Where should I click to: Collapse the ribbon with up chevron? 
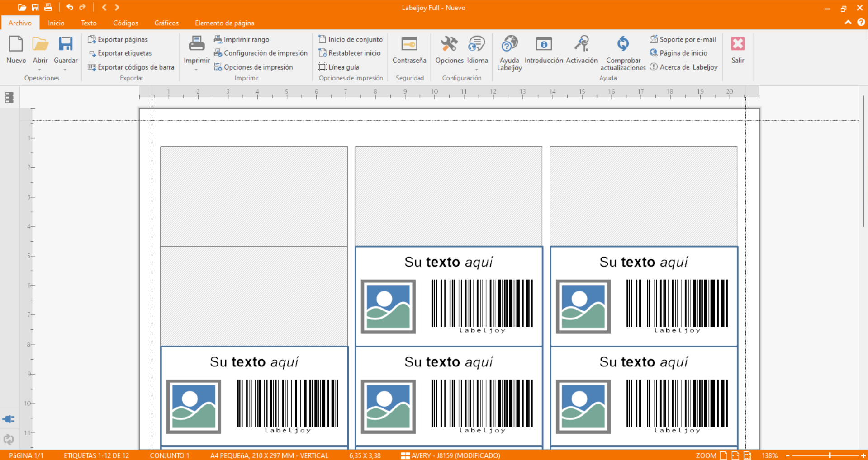tap(848, 22)
